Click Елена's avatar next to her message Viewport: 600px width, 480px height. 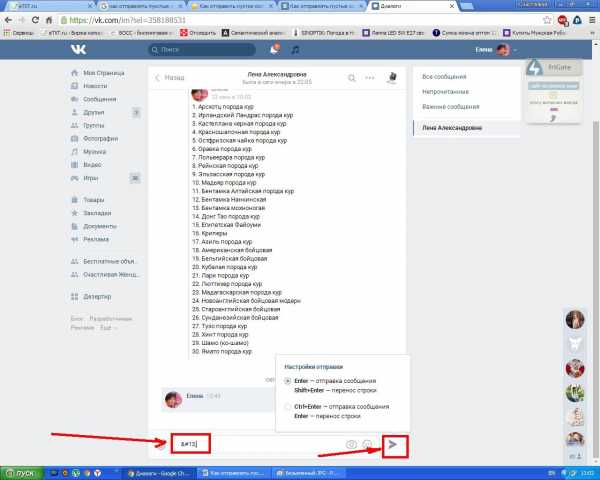pyautogui.click(x=173, y=399)
